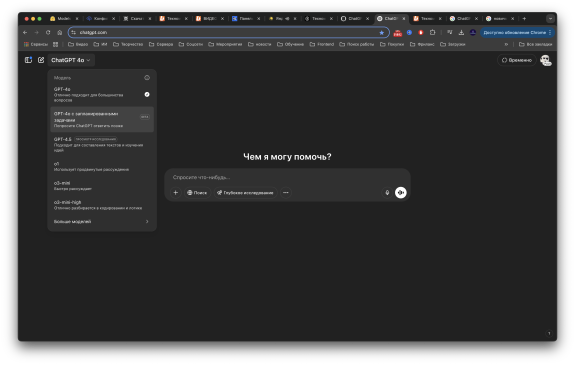The image size is (575, 365).
Task: Go forward with the browser forward arrow
Action: click(x=36, y=32)
